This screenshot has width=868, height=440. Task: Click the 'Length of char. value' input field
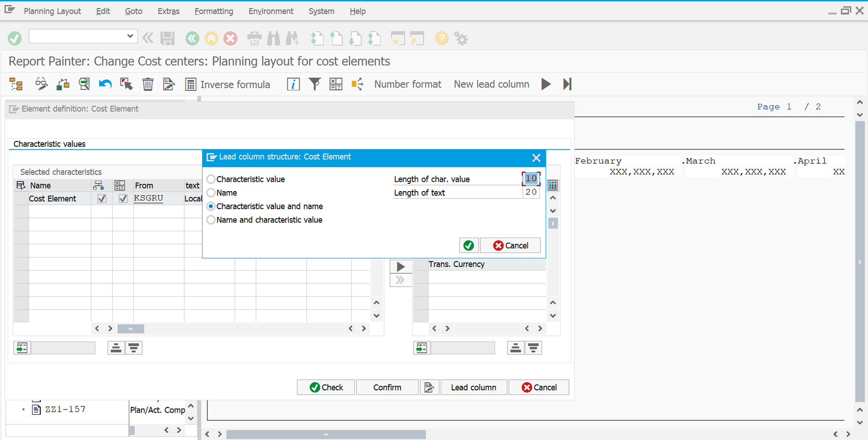pos(531,179)
